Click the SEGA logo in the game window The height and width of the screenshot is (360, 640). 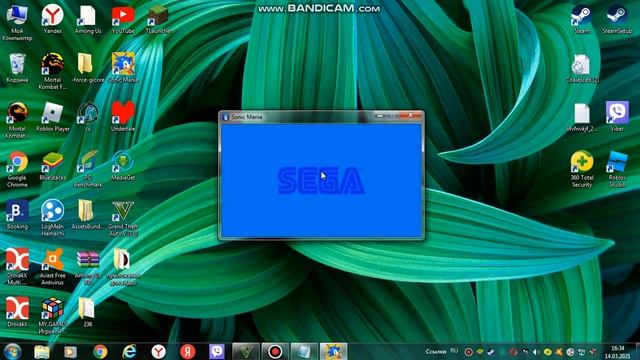pos(321,181)
